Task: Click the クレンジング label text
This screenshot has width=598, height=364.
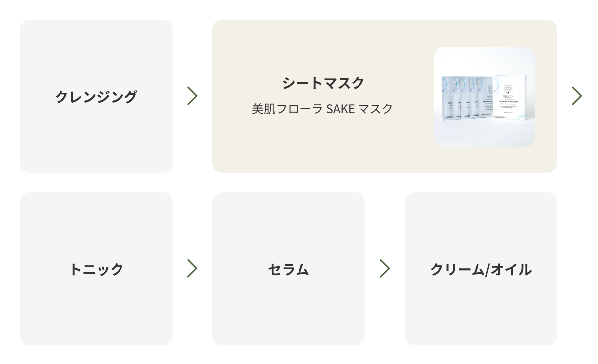Action: pyautogui.click(x=96, y=96)
